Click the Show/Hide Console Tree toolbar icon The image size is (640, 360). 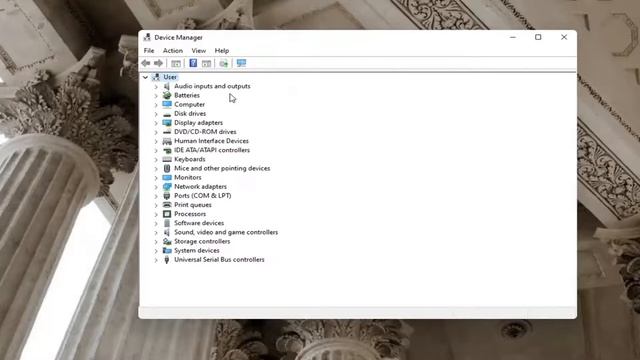coord(176,63)
